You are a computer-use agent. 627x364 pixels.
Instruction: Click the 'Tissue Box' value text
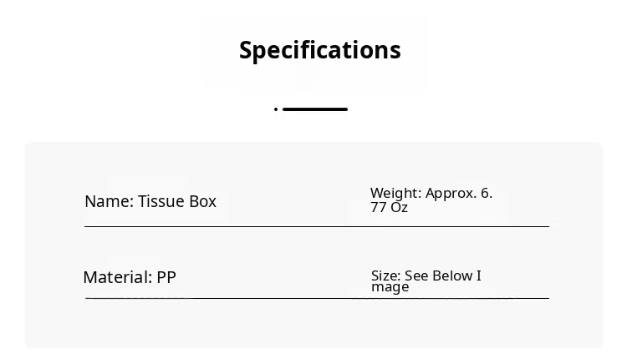tap(177, 201)
